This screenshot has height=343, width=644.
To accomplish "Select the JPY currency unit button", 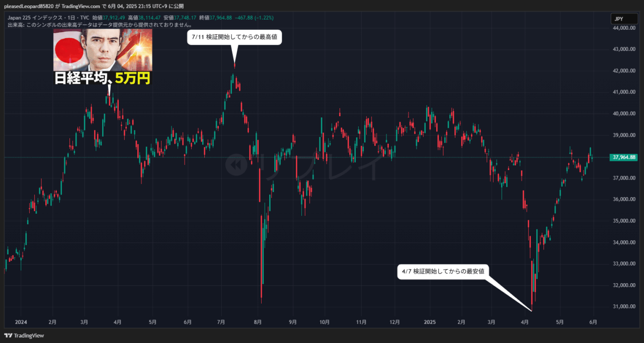I will 624,18.
